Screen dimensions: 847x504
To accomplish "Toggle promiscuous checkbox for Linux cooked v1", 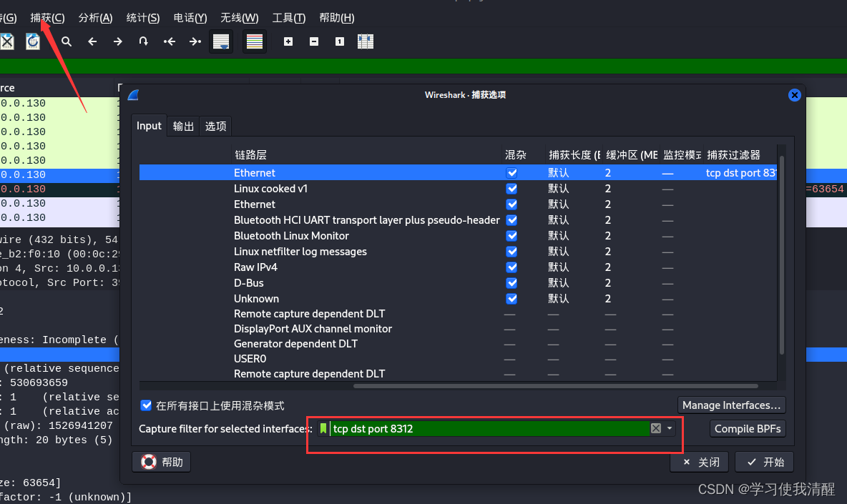I will tap(511, 188).
